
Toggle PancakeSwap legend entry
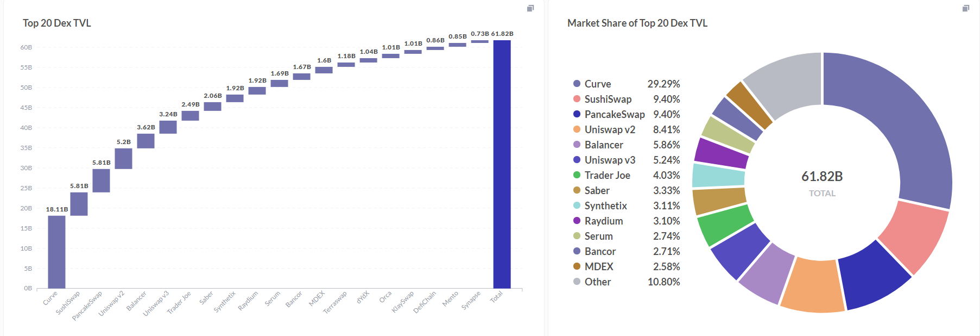pos(614,114)
